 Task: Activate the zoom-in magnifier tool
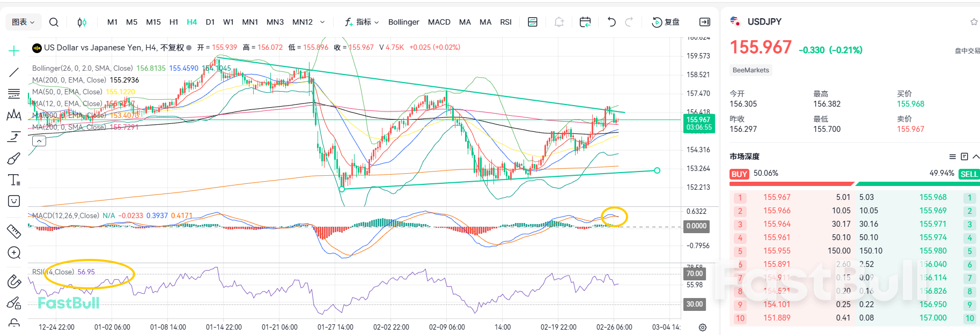(x=14, y=252)
